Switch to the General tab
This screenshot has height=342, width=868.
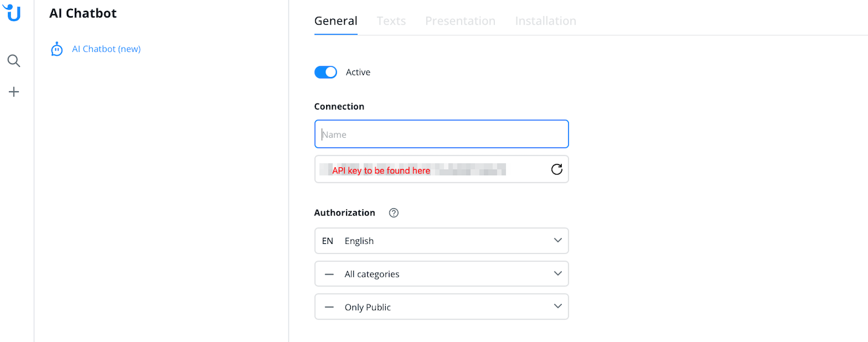(336, 21)
